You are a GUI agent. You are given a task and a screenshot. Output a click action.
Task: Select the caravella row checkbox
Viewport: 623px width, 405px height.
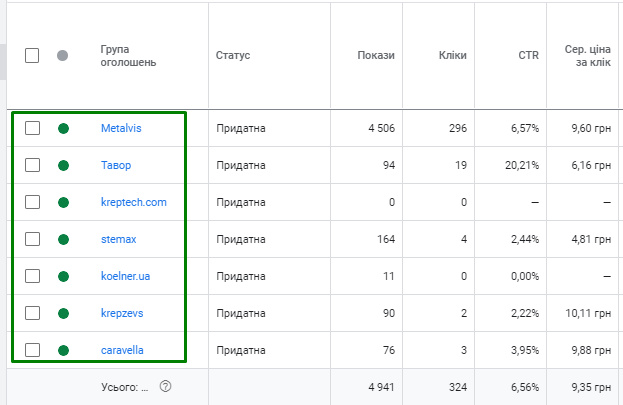[32, 350]
